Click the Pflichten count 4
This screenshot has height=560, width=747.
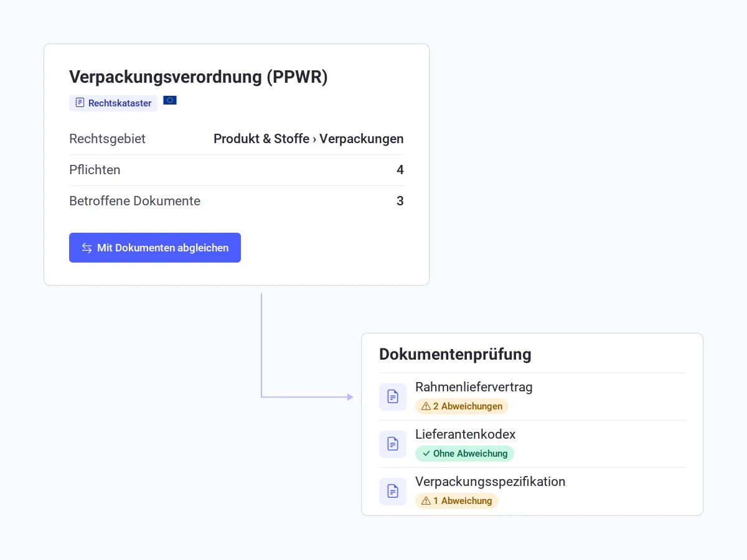click(x=400, y=170)
